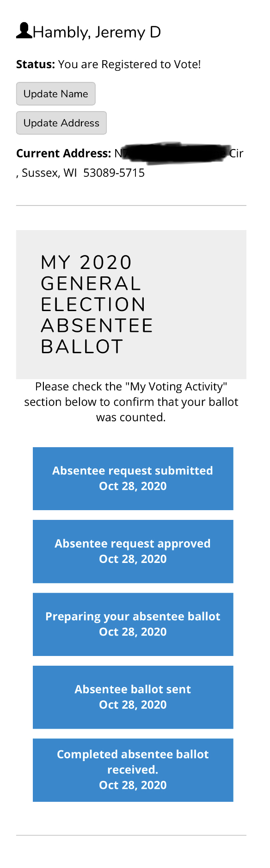Select the voter name heading text
Image resolution: width=270 pixels, height=868 pixels.
tap(97, 32)
